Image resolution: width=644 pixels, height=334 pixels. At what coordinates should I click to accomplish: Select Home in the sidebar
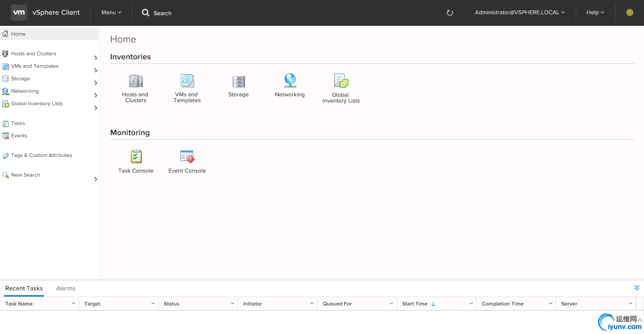[x=50, y=34]
